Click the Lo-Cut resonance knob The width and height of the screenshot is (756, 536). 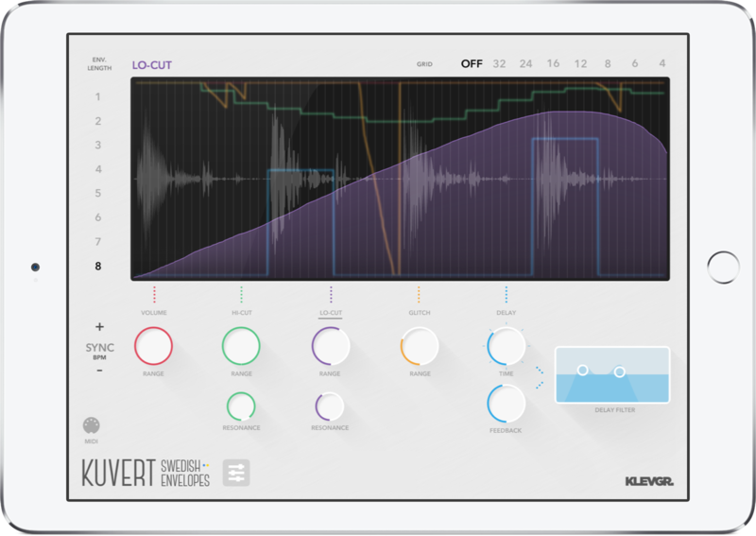(x=330, y=406)
